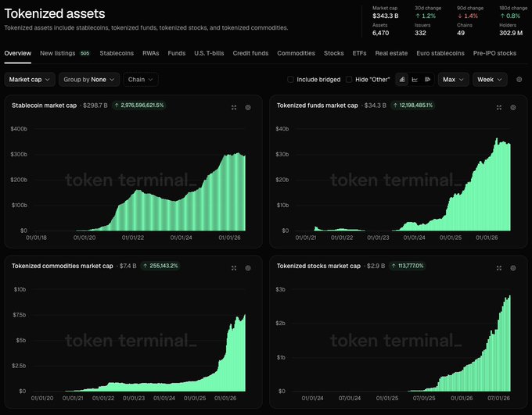Open global dashboard settings gear beside Week

click(x=519, y=80)
